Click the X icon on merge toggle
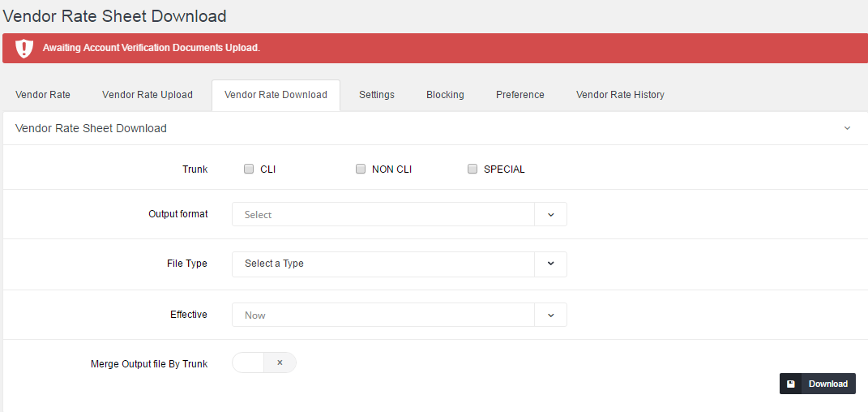 280,363
